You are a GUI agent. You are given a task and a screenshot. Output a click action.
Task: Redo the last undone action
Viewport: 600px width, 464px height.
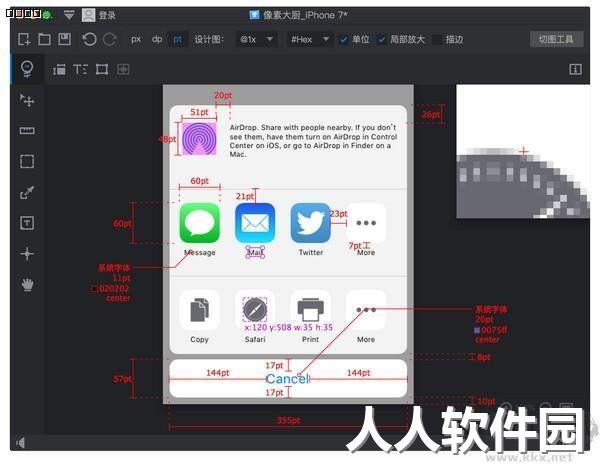(110, 39)
